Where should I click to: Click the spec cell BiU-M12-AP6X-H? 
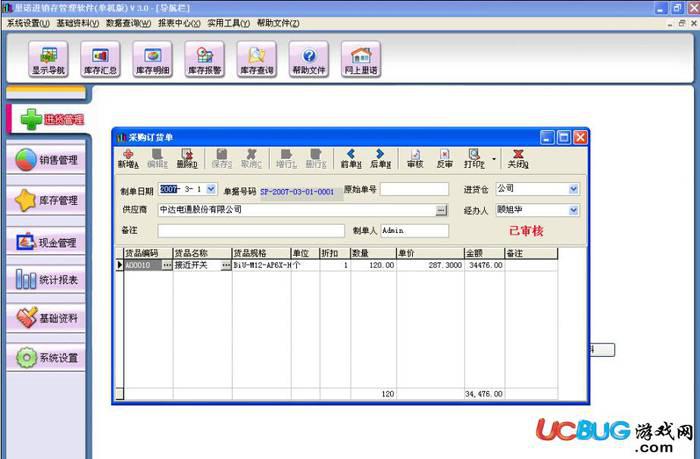click(262, 265)
